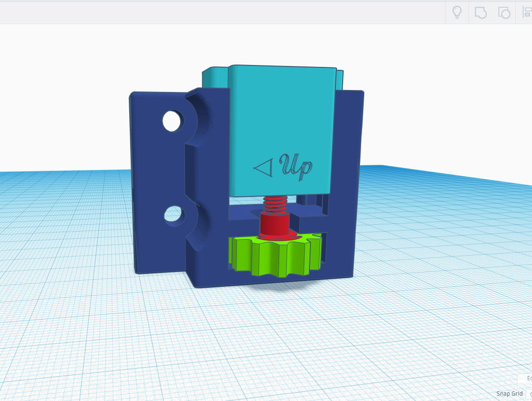Select the Group tool icon
Image resolution: width=532 pixels, height=401 pixels.
coord(480,12)
